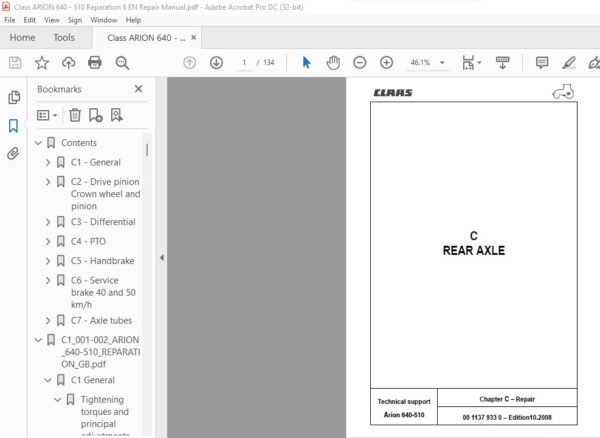Choose the selection arrow tool
The image size is (600, 438).
[307, 62]
